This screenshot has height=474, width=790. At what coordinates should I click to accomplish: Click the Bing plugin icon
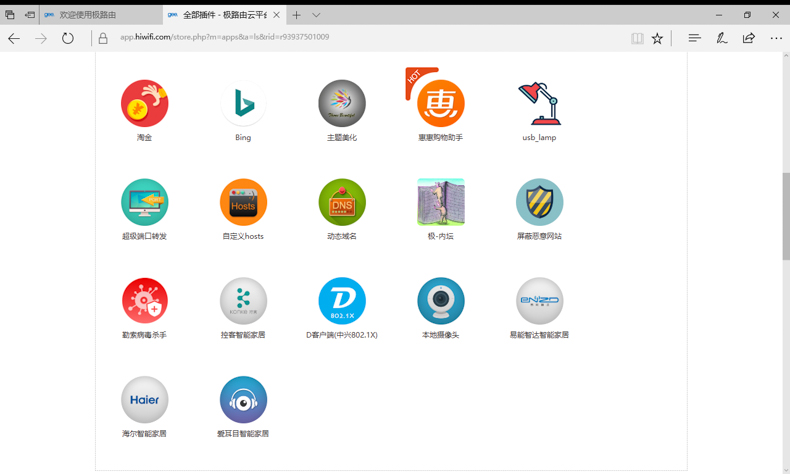(243, 104)
